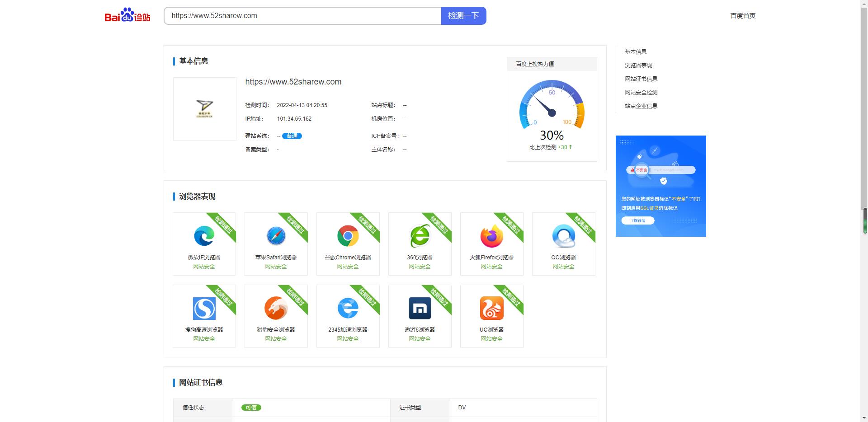Click the Microsoft Edge browser icon

click(204, 236)
